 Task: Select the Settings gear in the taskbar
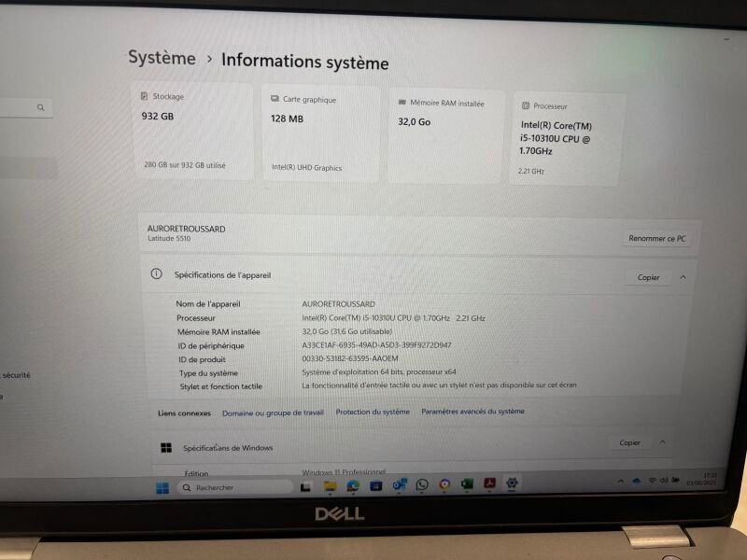(x=512, y=483)
